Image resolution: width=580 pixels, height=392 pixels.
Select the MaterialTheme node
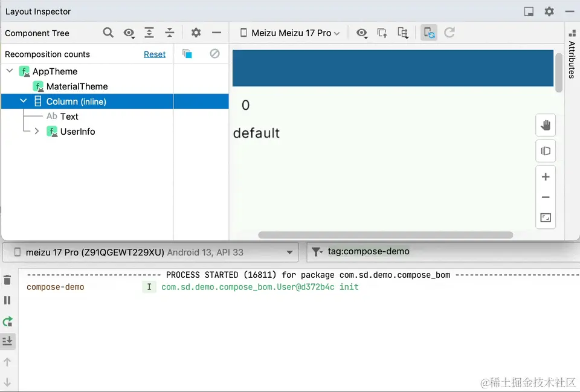77,86
